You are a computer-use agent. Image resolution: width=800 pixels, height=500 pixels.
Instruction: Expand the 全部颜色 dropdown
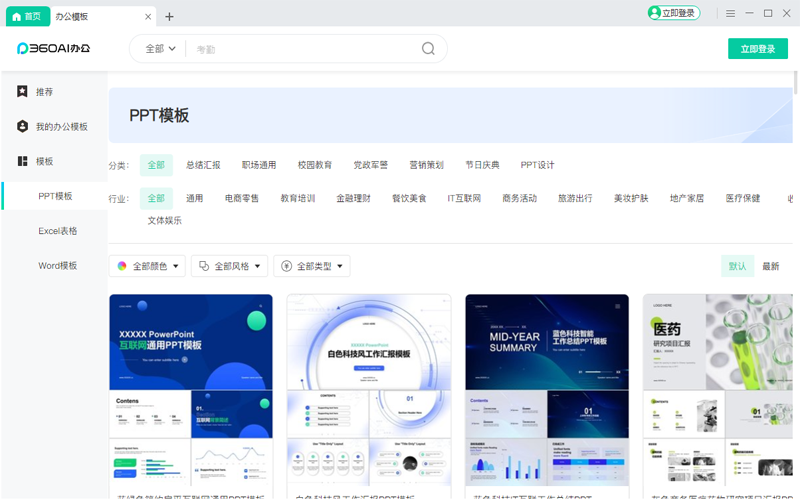(148, 266)
